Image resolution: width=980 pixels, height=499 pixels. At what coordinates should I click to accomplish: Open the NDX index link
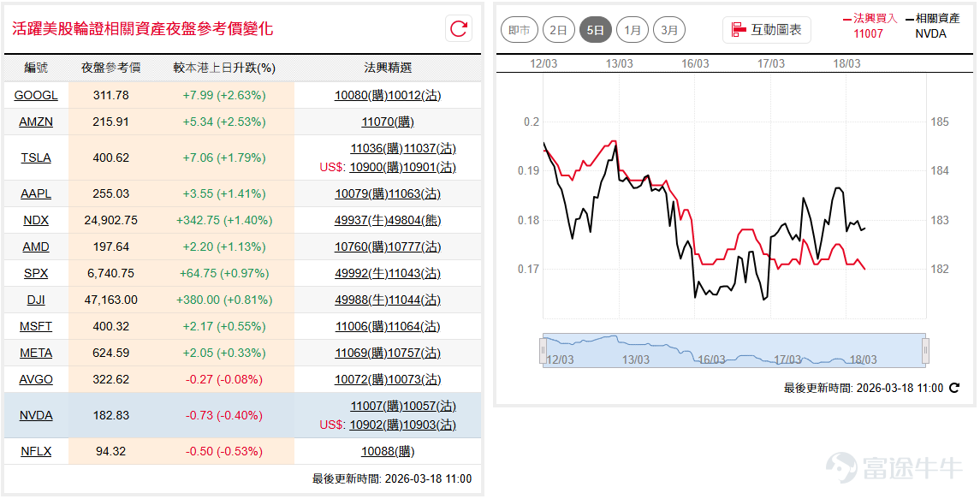coord(36,220)
